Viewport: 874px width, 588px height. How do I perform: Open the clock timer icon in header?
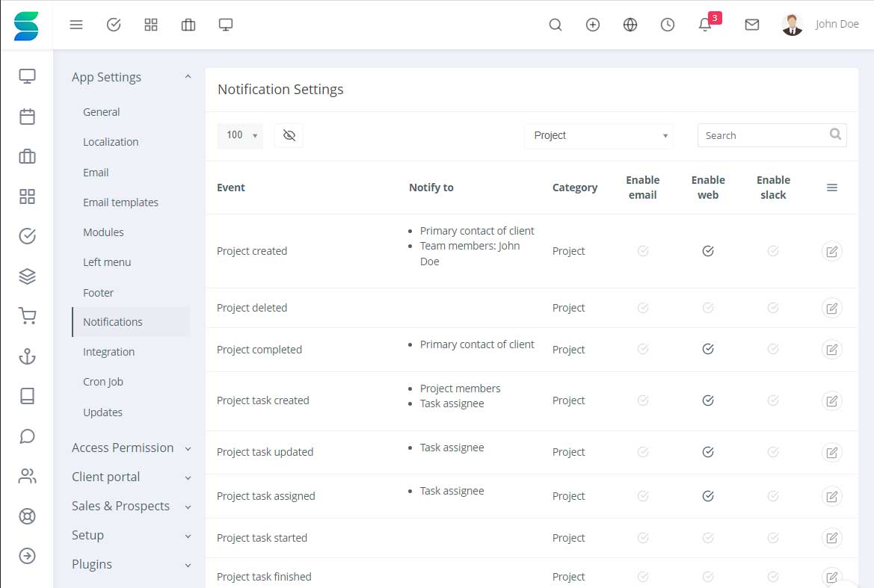coord(668,25)
